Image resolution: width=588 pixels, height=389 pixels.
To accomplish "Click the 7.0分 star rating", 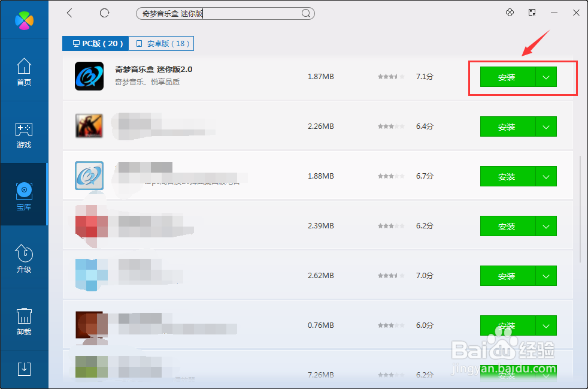I will [x=391, y=276].
